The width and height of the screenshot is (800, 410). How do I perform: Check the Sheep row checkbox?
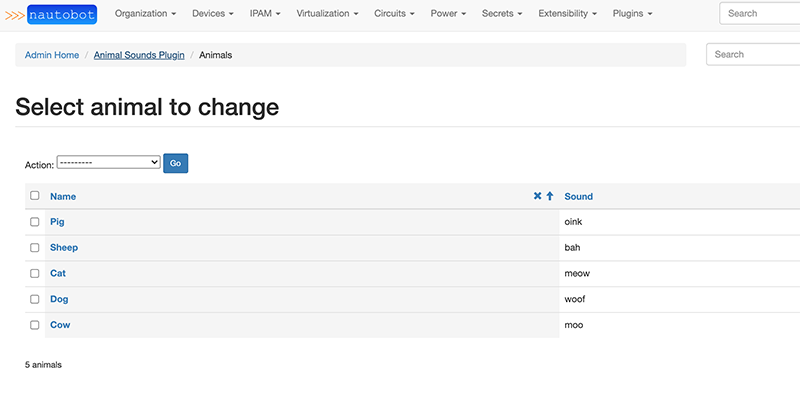tap(35, 248)
